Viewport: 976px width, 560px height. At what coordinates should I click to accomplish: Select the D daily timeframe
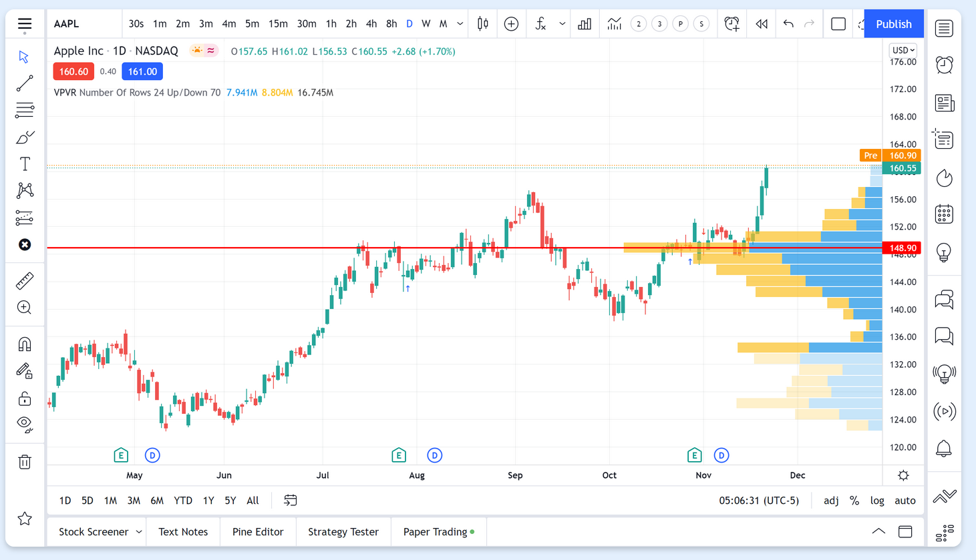pos(410,24)
